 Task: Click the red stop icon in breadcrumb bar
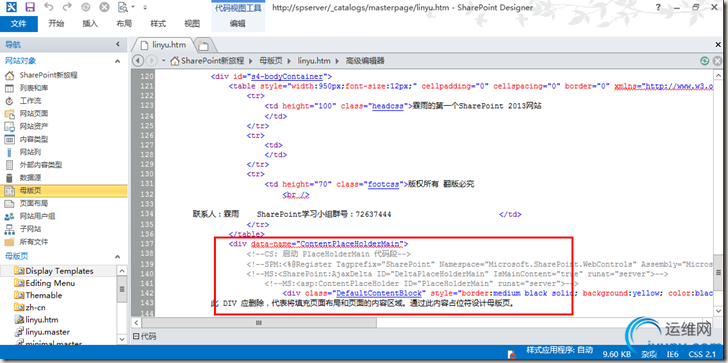(718, 61)
